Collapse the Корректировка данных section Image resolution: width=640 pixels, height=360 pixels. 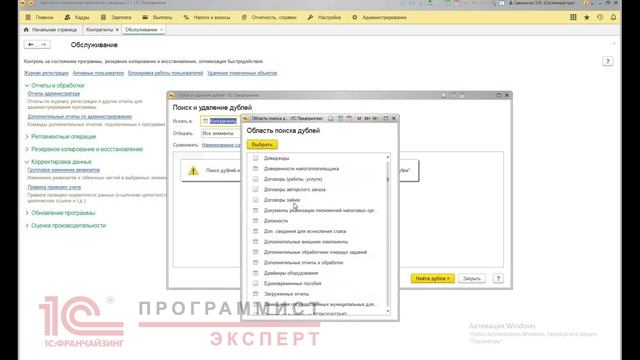(27, 162)
